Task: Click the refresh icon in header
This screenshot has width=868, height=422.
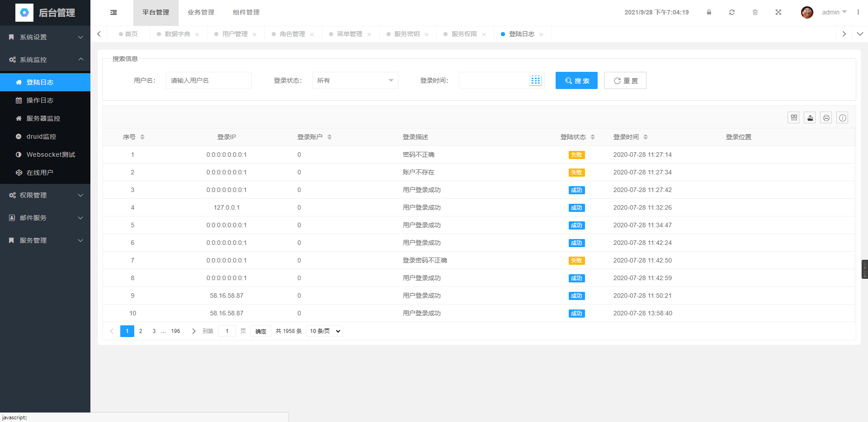Action: 732,12
